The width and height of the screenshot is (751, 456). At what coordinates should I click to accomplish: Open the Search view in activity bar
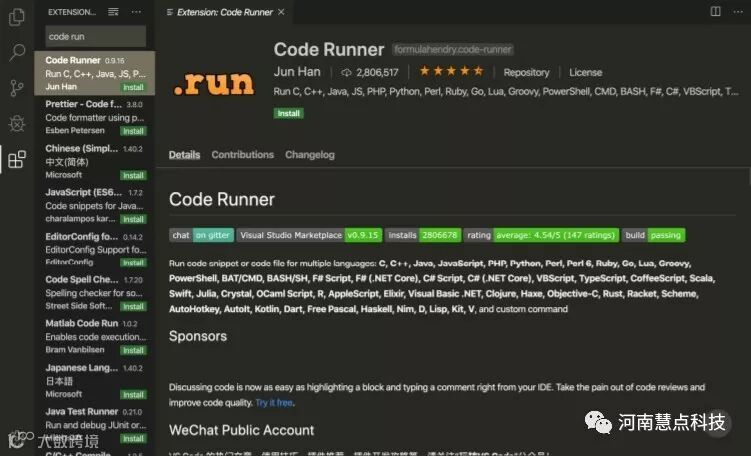coord(17,52)
